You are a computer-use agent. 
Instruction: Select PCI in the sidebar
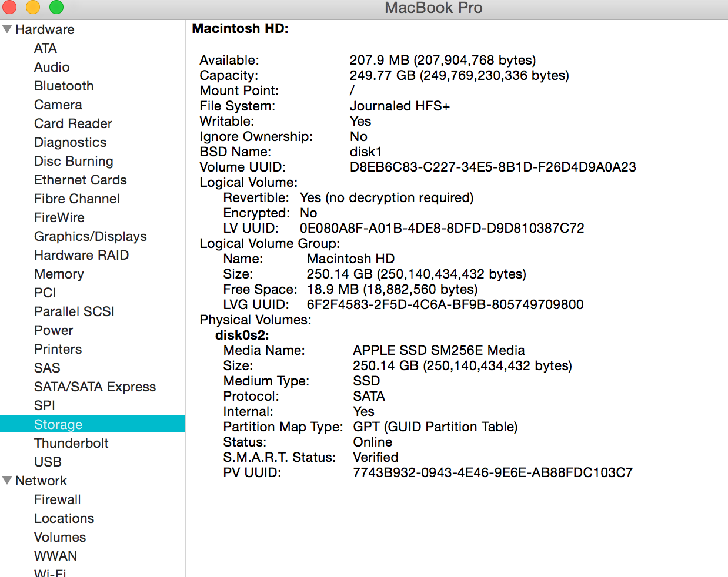pos(45,293)
